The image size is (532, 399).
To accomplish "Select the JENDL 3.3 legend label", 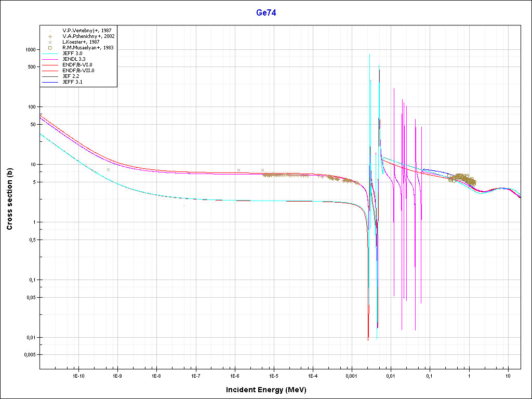I will (x=75, y=59).
